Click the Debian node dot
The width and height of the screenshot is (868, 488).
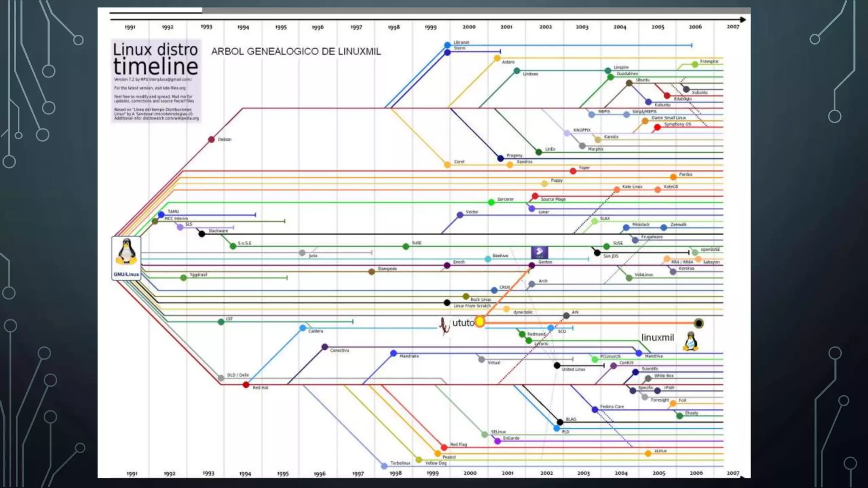(x=211, y=139)
